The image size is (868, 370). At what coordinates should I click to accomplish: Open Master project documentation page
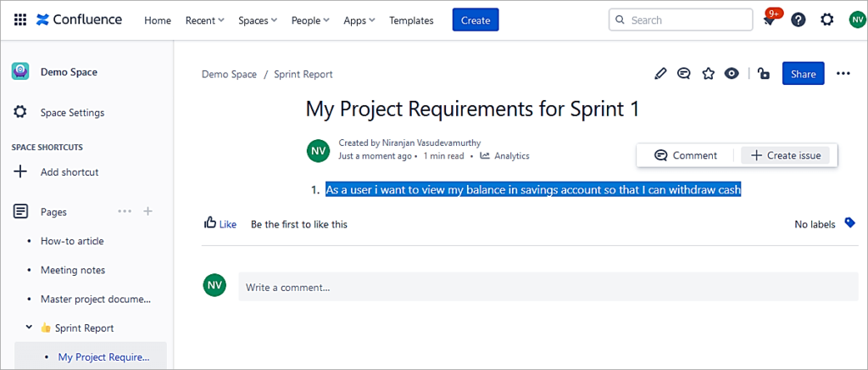(96, 299)
